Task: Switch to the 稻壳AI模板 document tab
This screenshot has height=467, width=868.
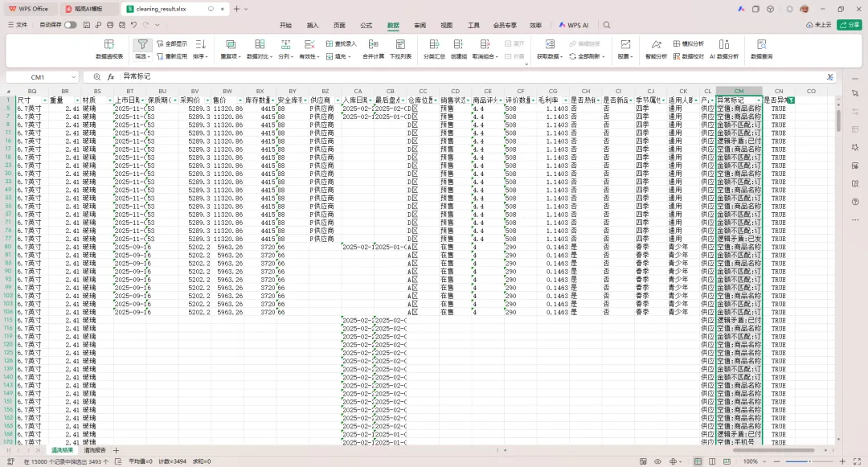Action: click(88, 9)
